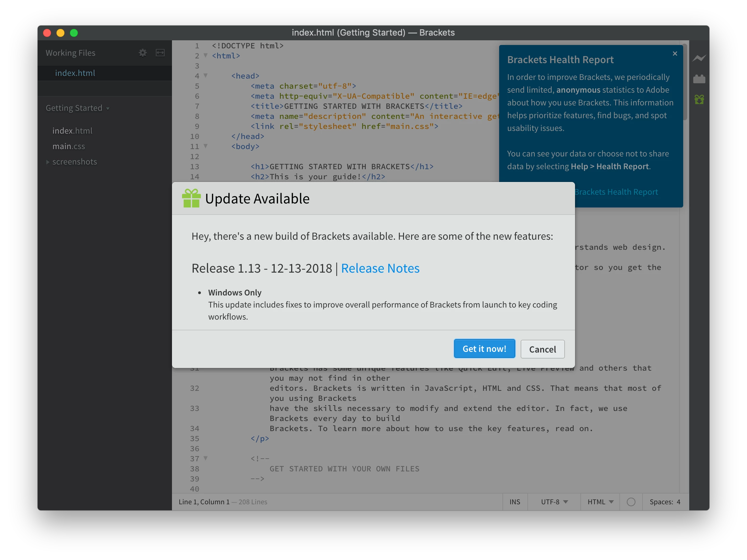Click the split view editor icon
The width and height of the screenshot is (747, 560).
[x=160, y=53]
